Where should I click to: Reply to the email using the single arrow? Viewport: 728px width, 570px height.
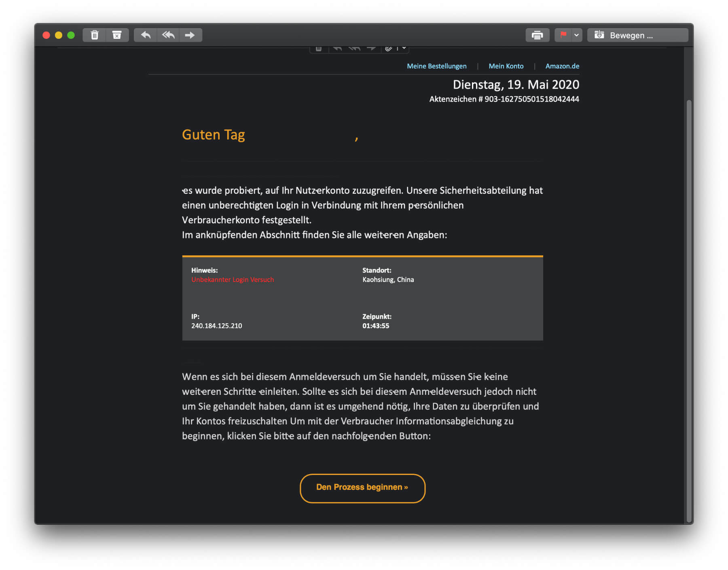[146, 35]
